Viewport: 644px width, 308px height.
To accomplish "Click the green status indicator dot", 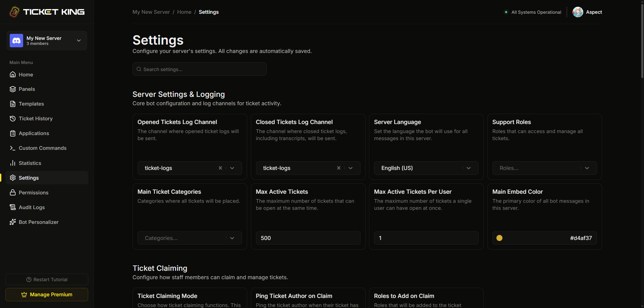I will click(506, 12).
